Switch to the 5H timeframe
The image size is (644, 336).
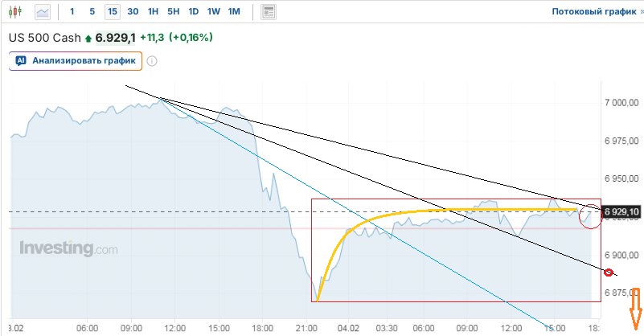pyautogui.click(x=174, y=12)
